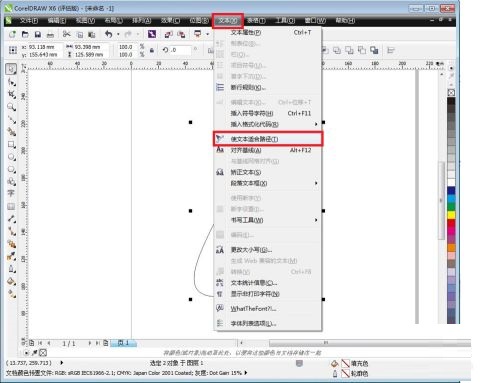
Task: Click the Copy icon in toolbar
Action: point(80,34)
